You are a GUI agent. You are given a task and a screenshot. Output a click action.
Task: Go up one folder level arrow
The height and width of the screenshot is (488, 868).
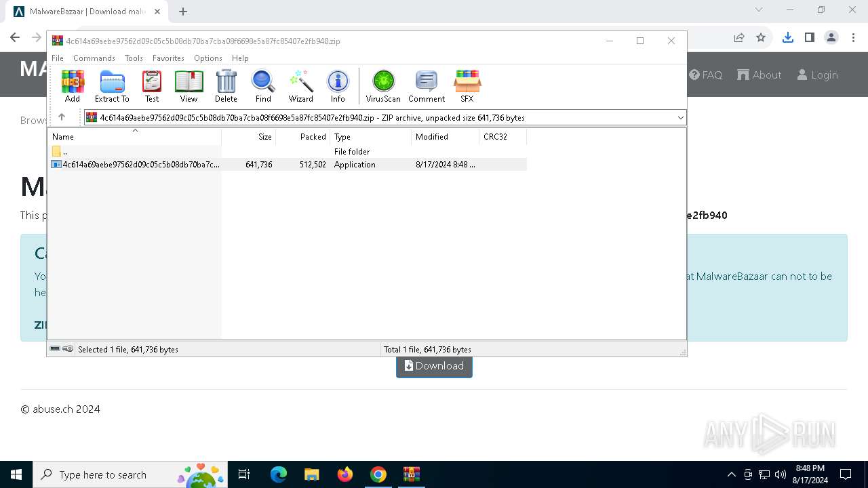pos(62,117)
